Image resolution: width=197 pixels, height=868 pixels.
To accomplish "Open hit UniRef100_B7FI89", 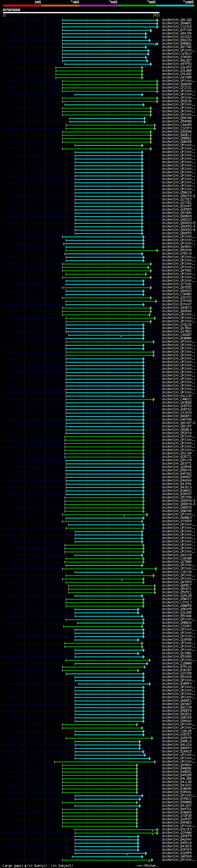I will [x=177, y=30].
